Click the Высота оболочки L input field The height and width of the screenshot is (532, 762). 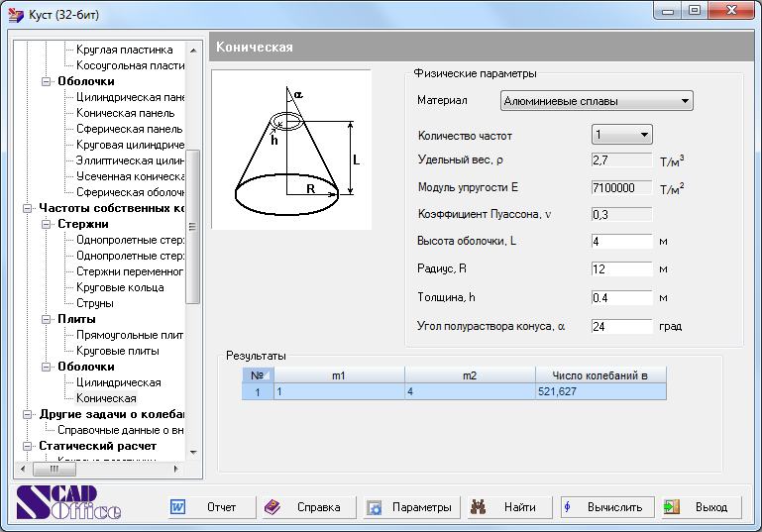[x=621, y=242]
